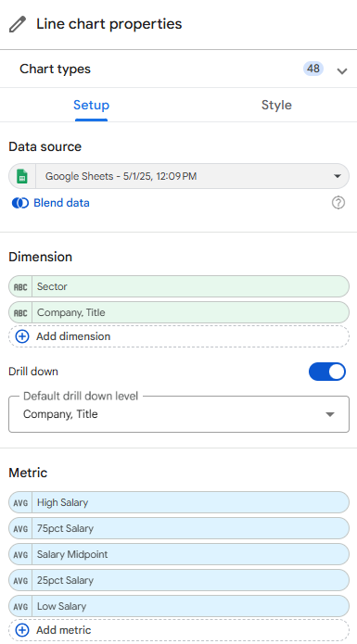
Task: Select the Setup tab
Action: (91, 105)
